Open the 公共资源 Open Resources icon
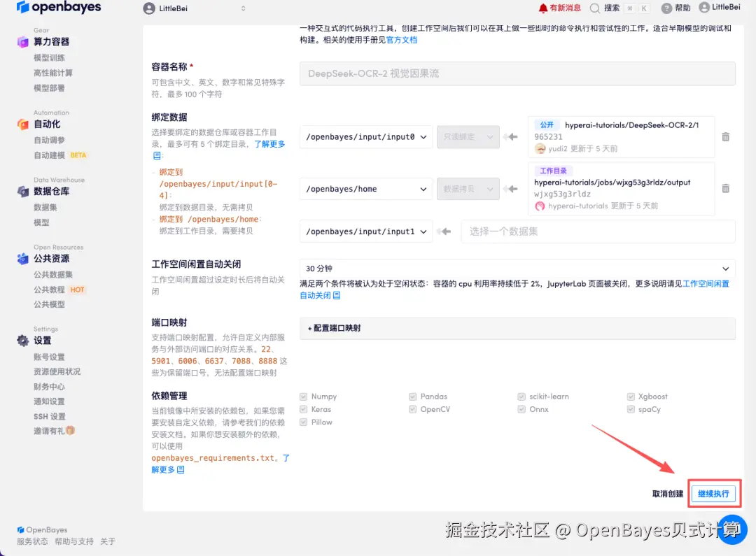 click(x=22, y=259)
